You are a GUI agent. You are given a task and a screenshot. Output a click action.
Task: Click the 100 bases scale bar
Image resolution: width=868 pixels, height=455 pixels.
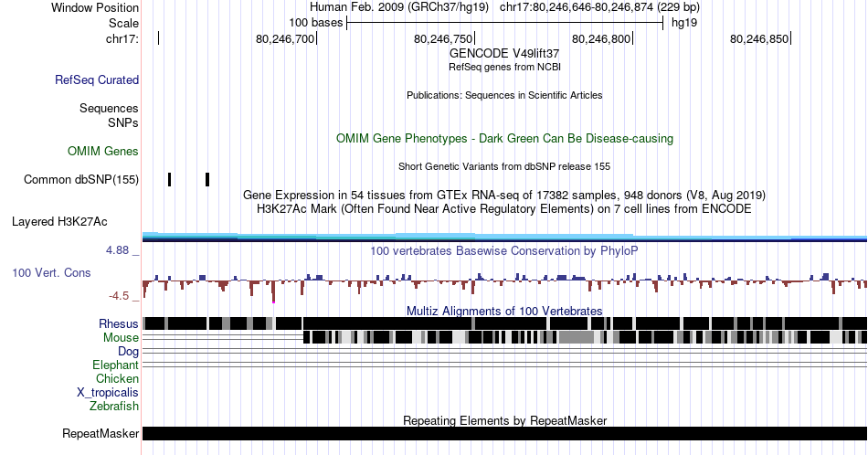click(504, 23)
